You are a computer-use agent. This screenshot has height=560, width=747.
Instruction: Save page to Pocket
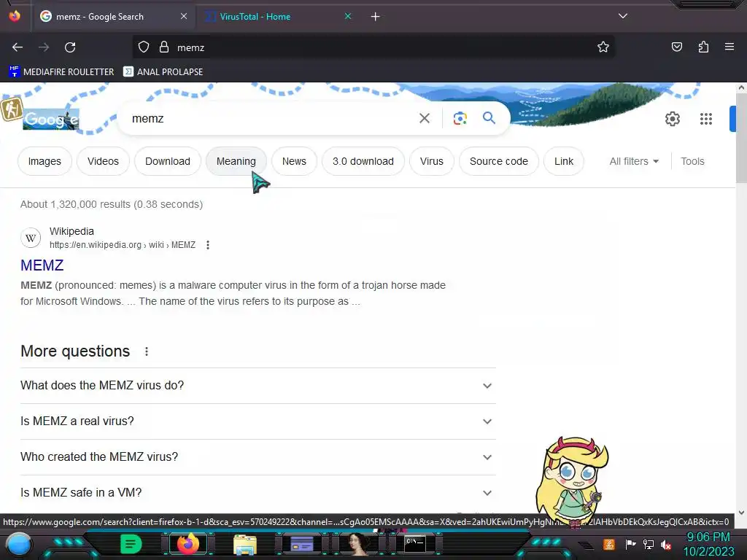[676, 47]
